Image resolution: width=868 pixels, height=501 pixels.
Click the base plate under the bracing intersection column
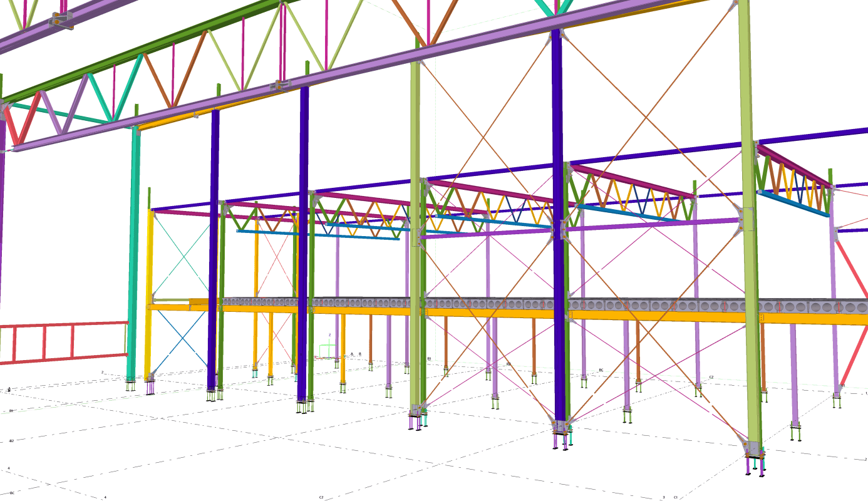pos(561,427)
